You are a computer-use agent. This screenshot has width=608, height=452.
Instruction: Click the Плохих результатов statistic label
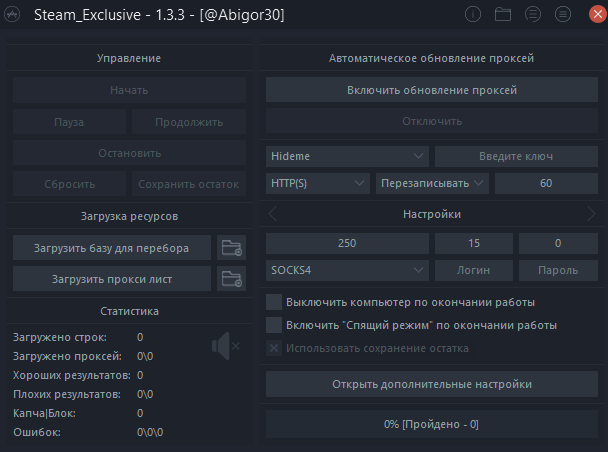pos(67,394)
